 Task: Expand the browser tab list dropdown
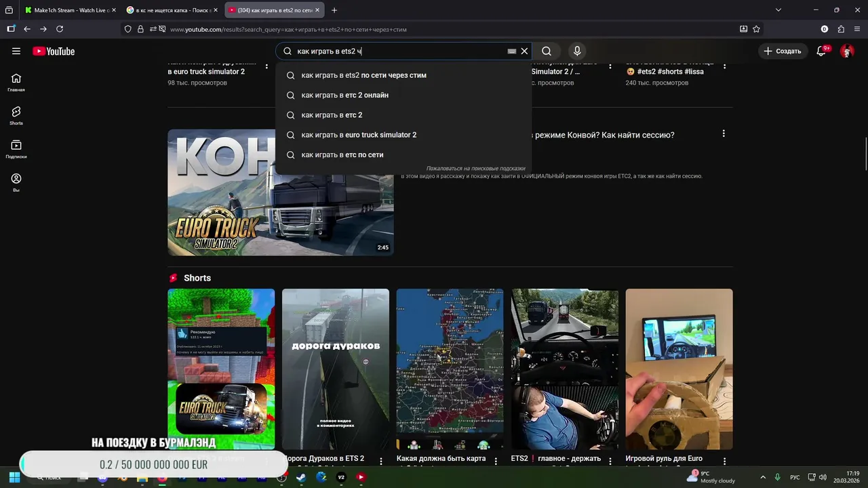[x=778, y=10]
